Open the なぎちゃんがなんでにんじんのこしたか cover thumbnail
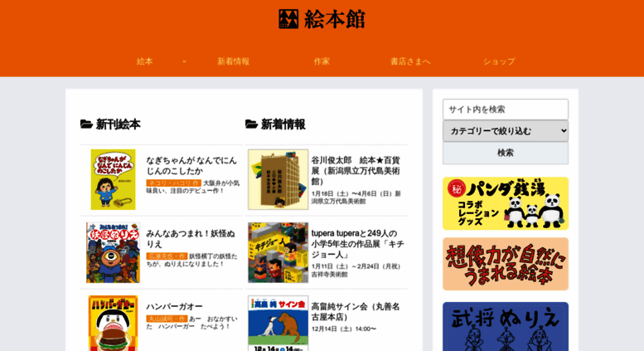Image resolution: width=644 pixels, height=351 pixels. 113,179
